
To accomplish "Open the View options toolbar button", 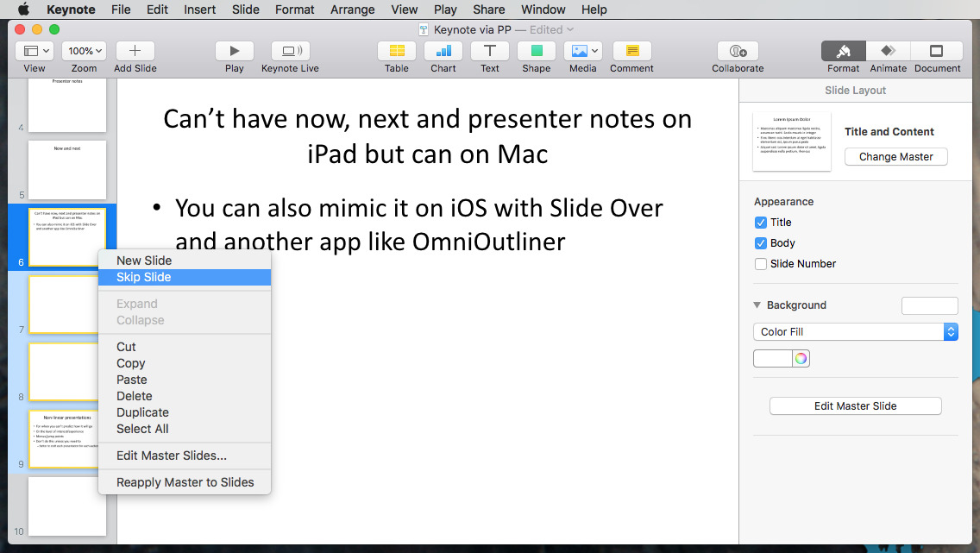I will click(34, 51).
